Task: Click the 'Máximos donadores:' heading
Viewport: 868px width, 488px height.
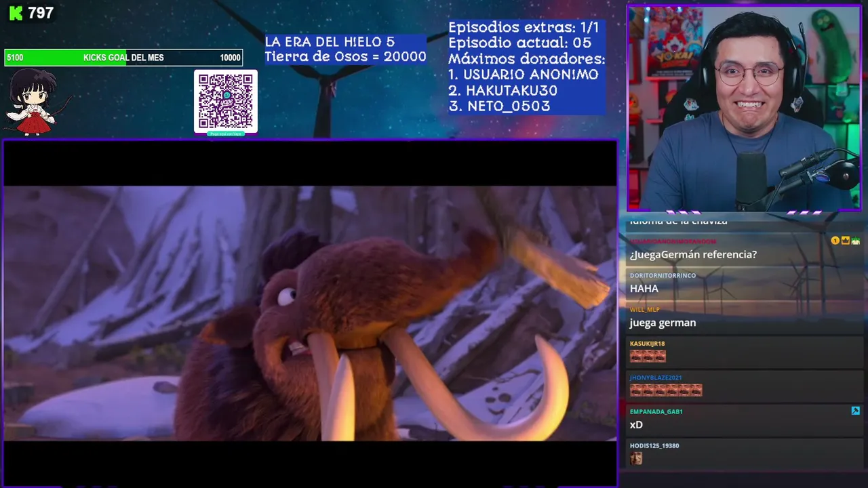Action: [x=526, y=59]
